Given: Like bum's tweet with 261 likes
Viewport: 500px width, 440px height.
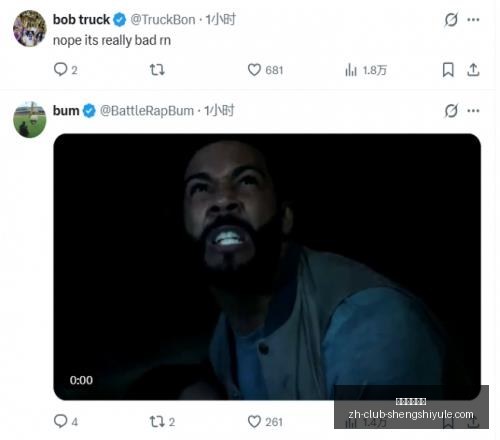Looking at the screenshot, I should click(265, 422).
